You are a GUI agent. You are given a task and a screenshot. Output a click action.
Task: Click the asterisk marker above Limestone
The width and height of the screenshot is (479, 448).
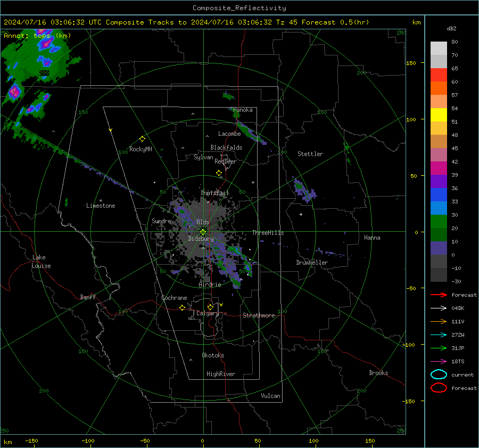(101, 201)
